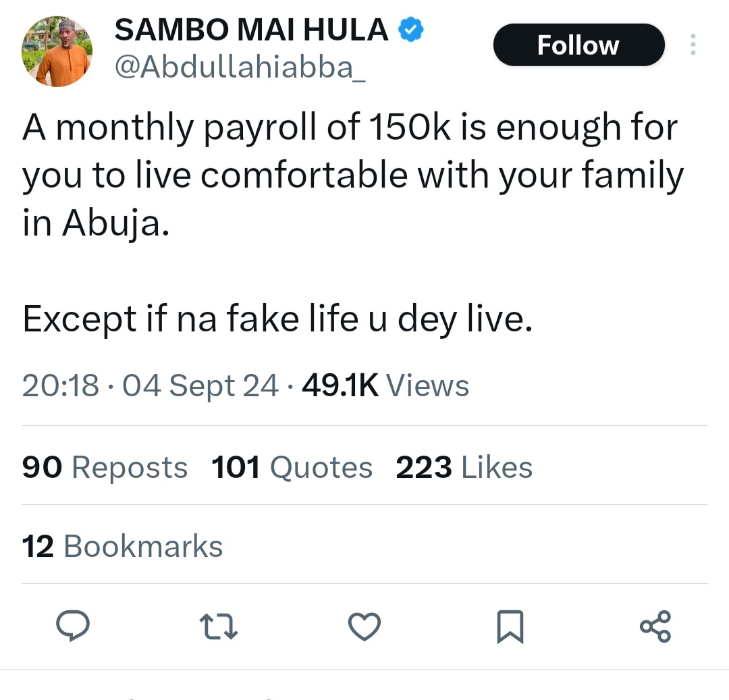Image resolution: width=729 pixels, height=700 pixels.
Task: View the 90 Reposts list
Action: pyautogui.click(x=105, y=467)
